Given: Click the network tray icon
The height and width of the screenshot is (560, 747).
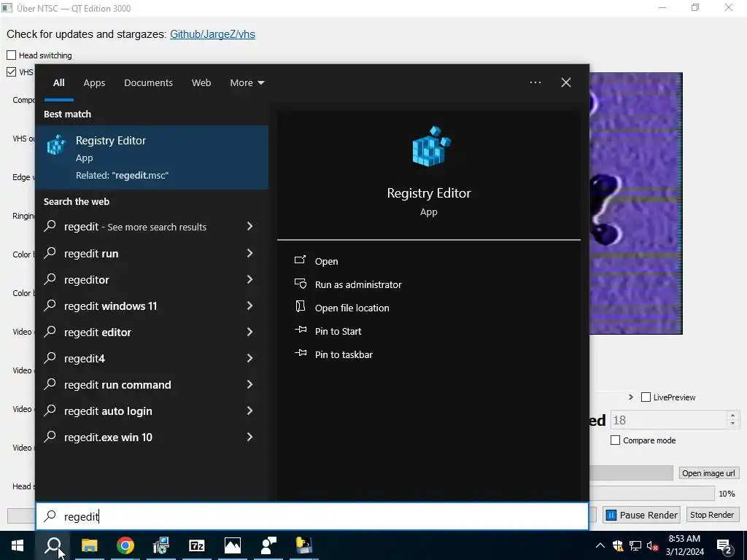Looking at the screenshot, I should coord(635,545).
